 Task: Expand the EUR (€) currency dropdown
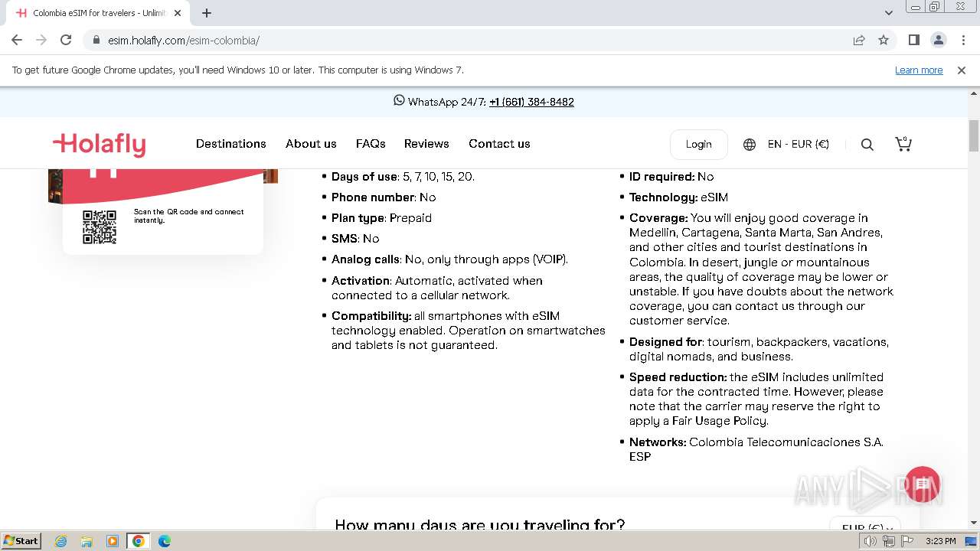coord(866,527)
